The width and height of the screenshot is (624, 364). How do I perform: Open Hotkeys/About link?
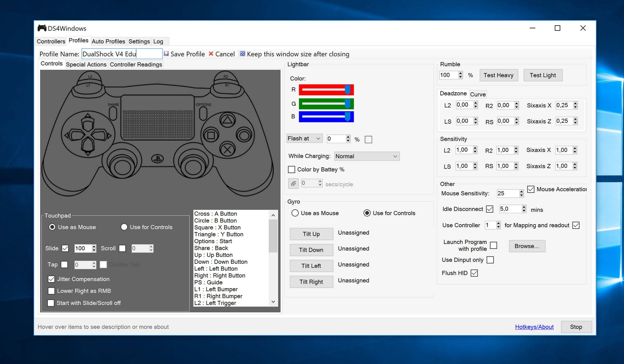point(534,327)
